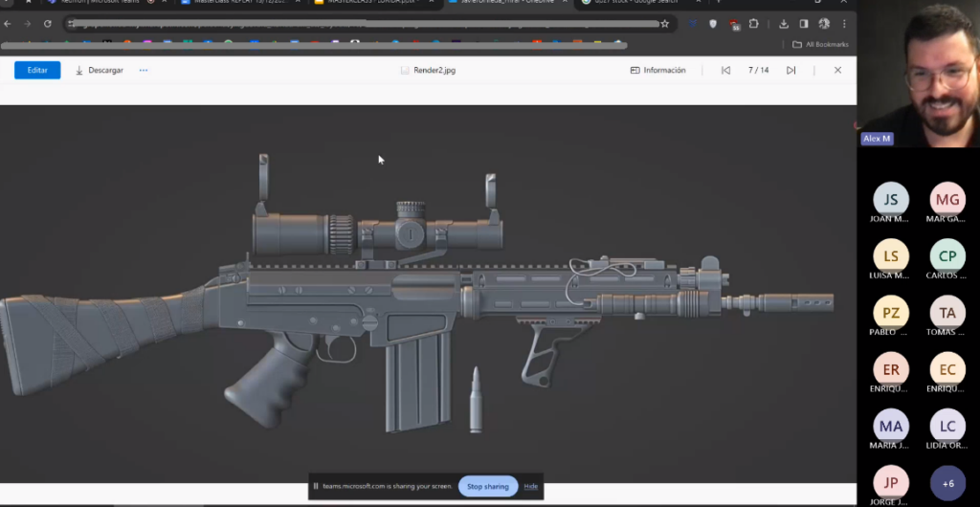
Task: Click the Hide link on sharing bar
Action: [530, 486]
